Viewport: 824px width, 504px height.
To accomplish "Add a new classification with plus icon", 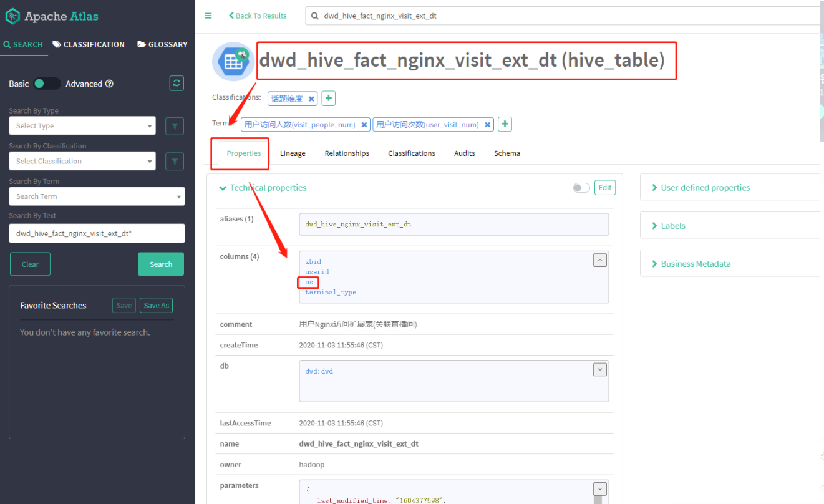I will click(329, 98).
